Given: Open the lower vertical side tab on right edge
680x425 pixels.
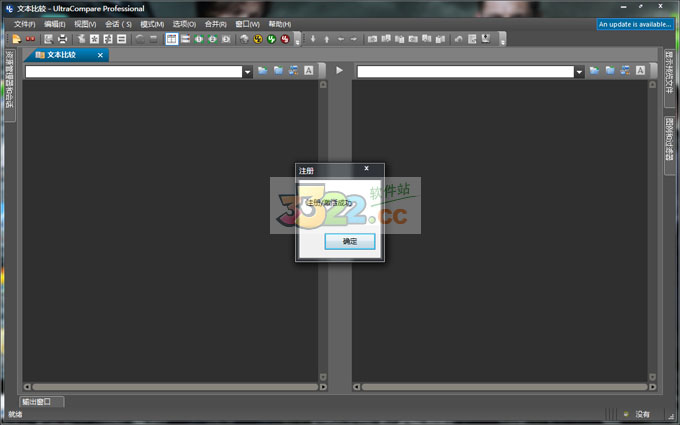Looking at the screenshot, I should pos(669,146).
